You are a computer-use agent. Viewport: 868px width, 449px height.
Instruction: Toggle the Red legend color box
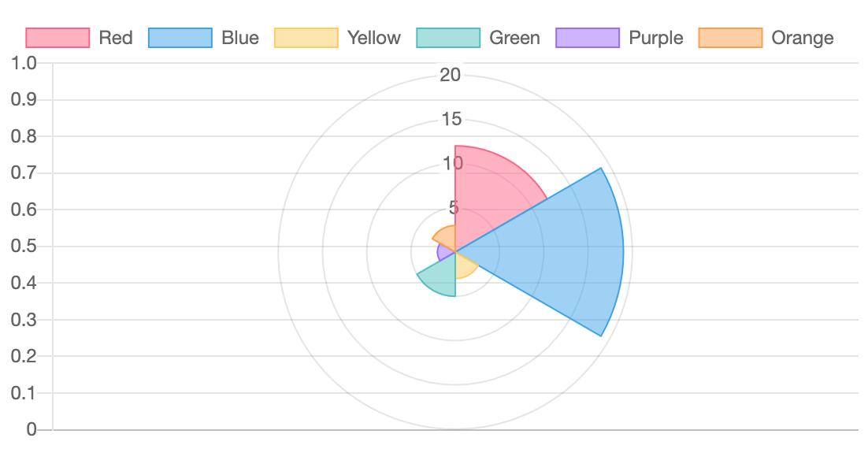pyautogui.click(x=57, y=38)
